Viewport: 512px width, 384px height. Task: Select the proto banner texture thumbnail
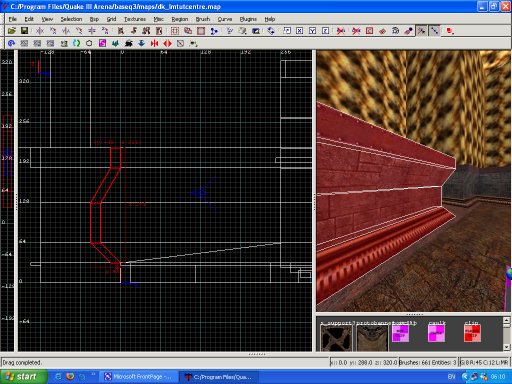point(372,338)
